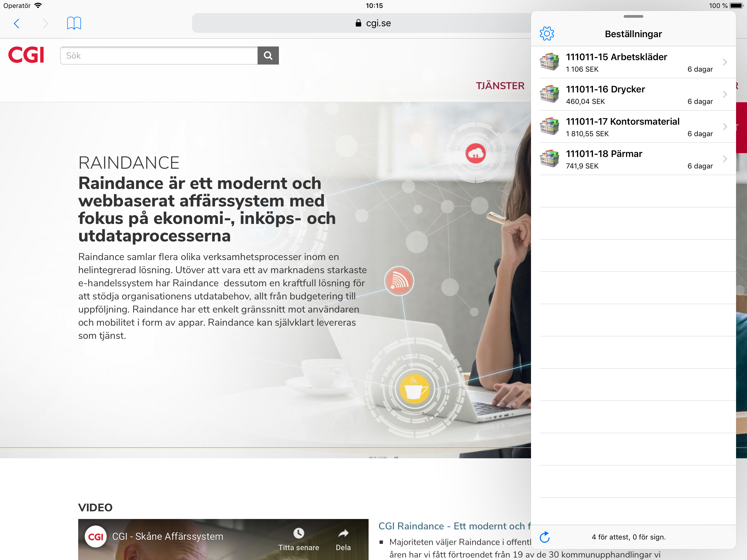Viewport: 747px width, 560px height.
Task: Select order title 111011-16 Drycker
Action: click(605, 89)
